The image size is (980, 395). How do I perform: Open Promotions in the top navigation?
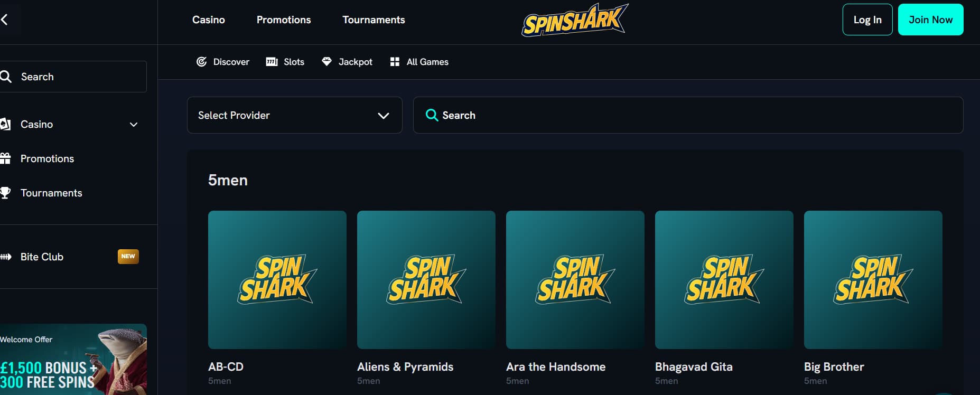pos(284,20)
